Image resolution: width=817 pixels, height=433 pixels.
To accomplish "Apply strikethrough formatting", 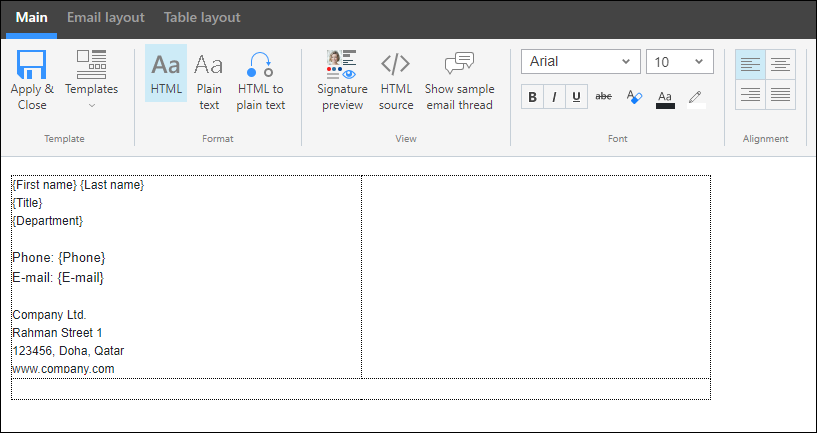I will click(603, 96).
